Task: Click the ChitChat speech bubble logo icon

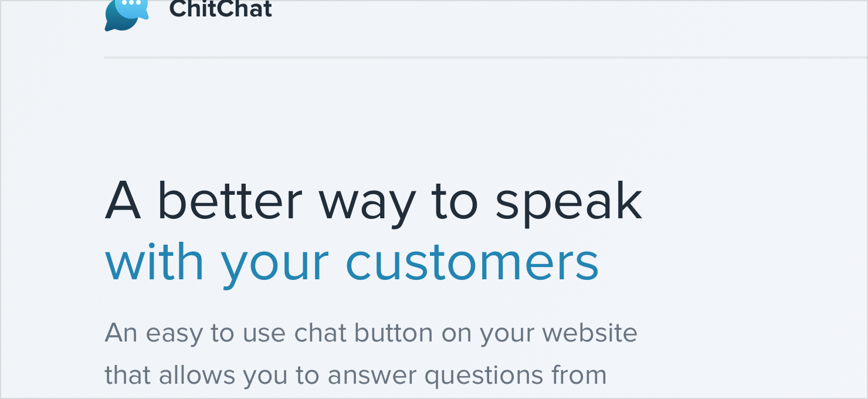Action: (x=126, y=14)
